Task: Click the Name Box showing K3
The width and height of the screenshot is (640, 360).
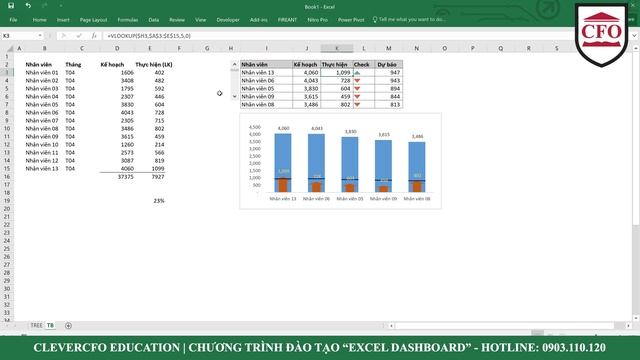Action: tap(19, 36)
